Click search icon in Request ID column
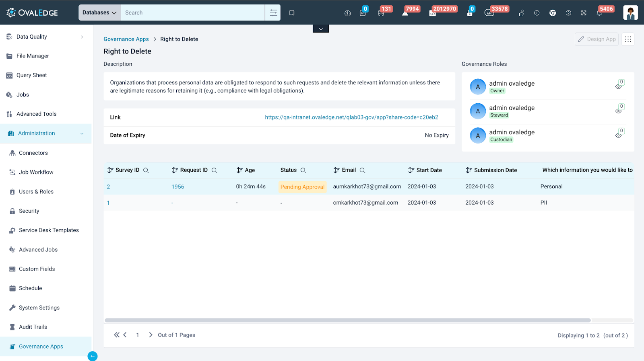The width and height of the screenshot is (644, 361). pyautogui.click(x=215, y=170)
